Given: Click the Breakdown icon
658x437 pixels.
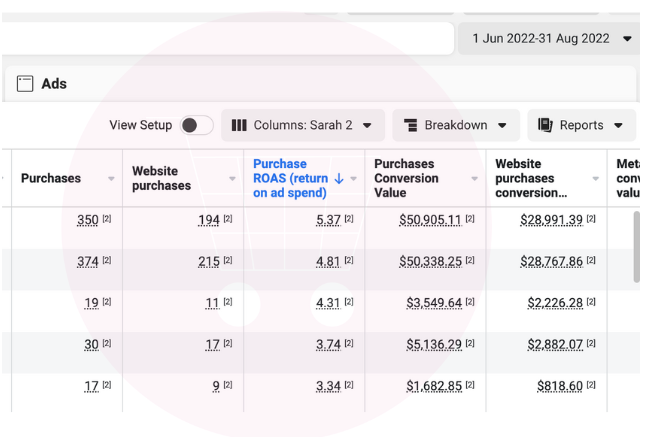Looking at the screenshot, I should coord(410,125).
